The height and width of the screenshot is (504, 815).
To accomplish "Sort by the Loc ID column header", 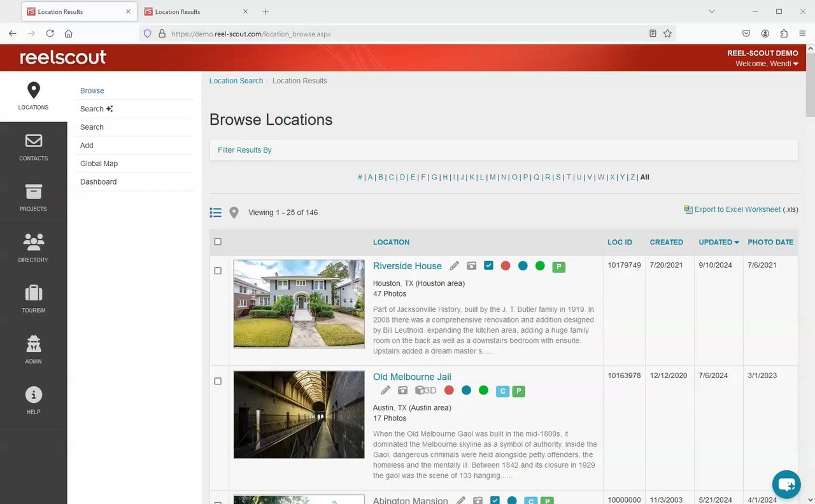I will (x=620, y=242).
